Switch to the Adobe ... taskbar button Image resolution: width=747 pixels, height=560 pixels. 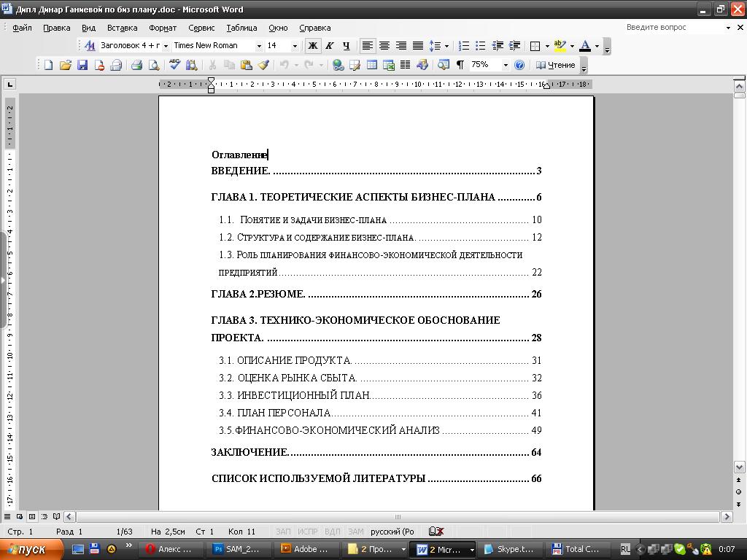(x=309, y=549)
